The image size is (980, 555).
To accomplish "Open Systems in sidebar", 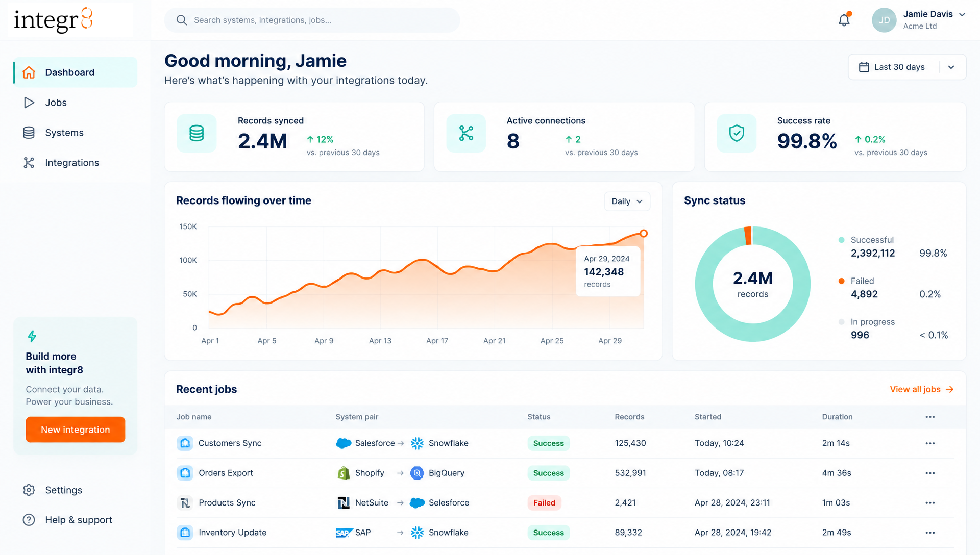I will 75,133.
